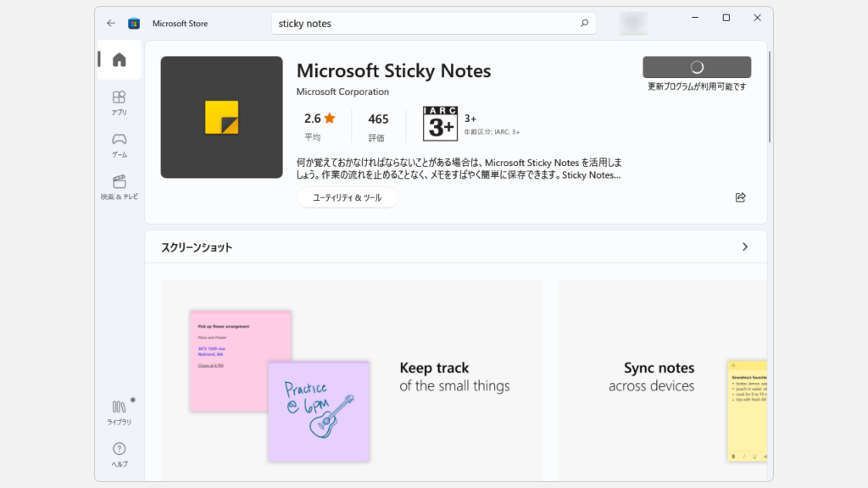The width and height of the screenshot is (868, 488).
Task: Open the Home page in sidebar
Action: coord(120,59)
